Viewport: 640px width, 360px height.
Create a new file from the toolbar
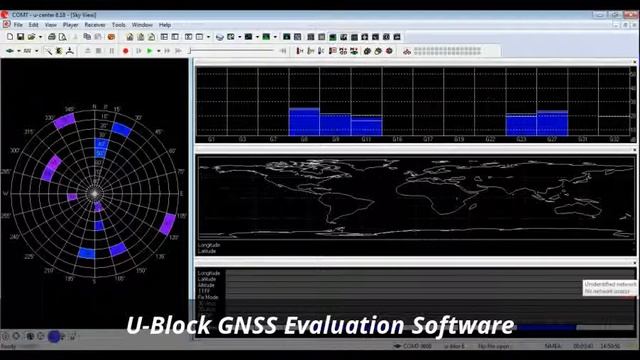click(10, 37)
